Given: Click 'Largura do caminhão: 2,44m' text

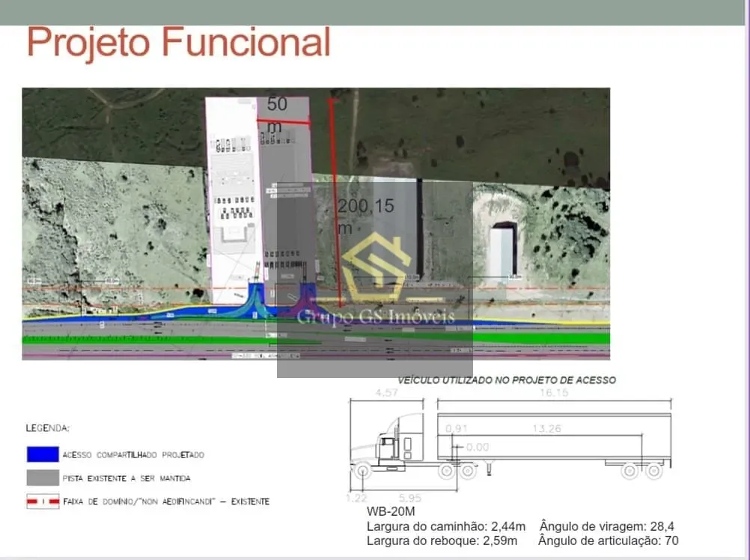Looking at the screenshot, I should 446,526.
